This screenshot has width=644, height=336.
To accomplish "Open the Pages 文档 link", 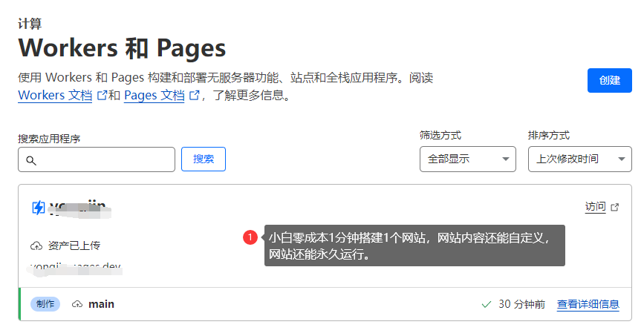I will (x=154, y=95).
